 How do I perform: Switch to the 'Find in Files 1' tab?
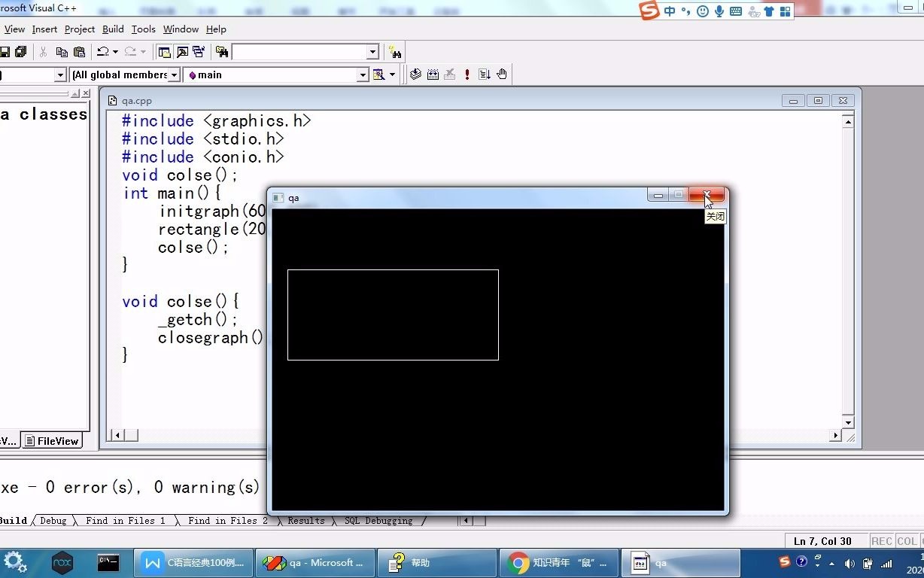coord(126,520)
